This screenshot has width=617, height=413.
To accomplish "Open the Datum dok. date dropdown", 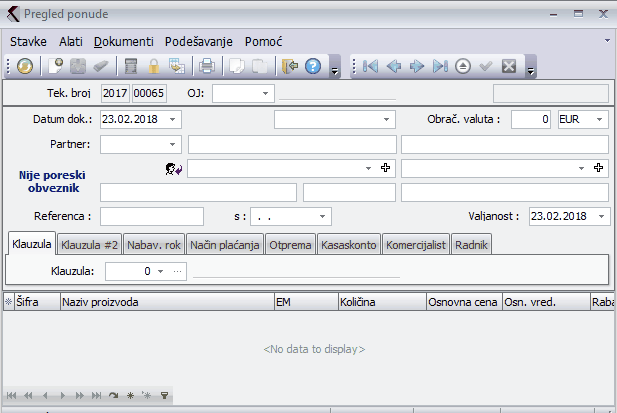I will (174, 119).
